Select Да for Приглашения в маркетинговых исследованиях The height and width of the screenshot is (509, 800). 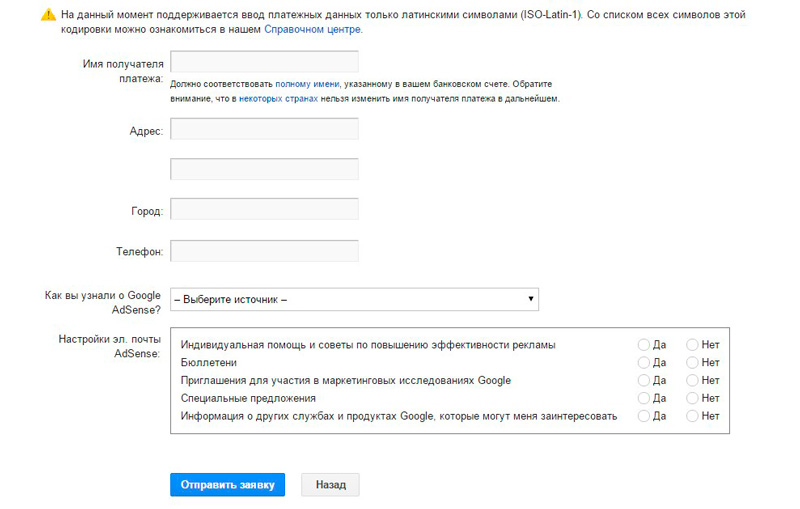pos(644,380)
